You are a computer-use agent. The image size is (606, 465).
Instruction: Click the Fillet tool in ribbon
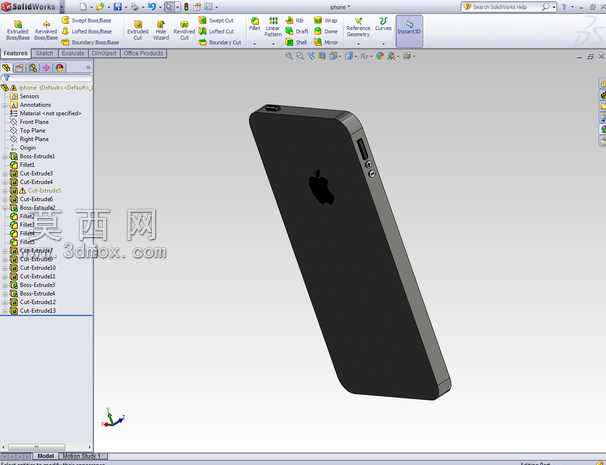(x=255, y=24)
